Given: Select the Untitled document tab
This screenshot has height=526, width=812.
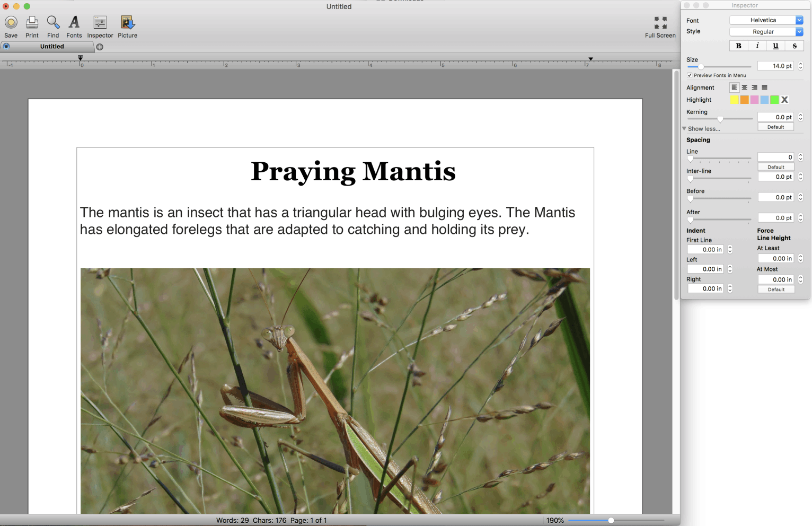Looking at the screenshot, I should (52, 46).
